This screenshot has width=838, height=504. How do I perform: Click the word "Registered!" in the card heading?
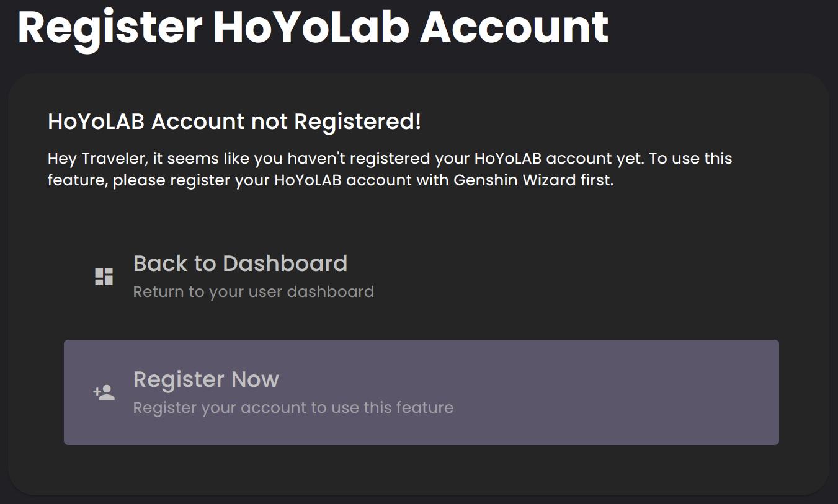pos(357,122)
